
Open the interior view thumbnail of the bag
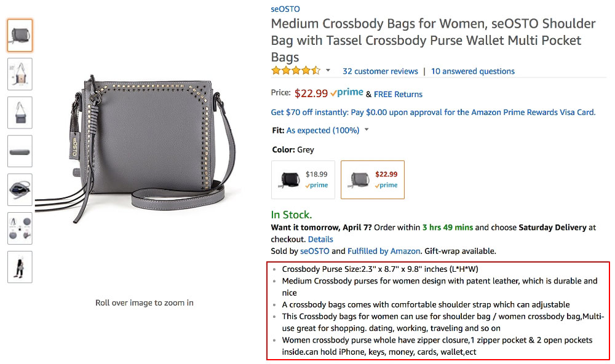coord(19,189)
